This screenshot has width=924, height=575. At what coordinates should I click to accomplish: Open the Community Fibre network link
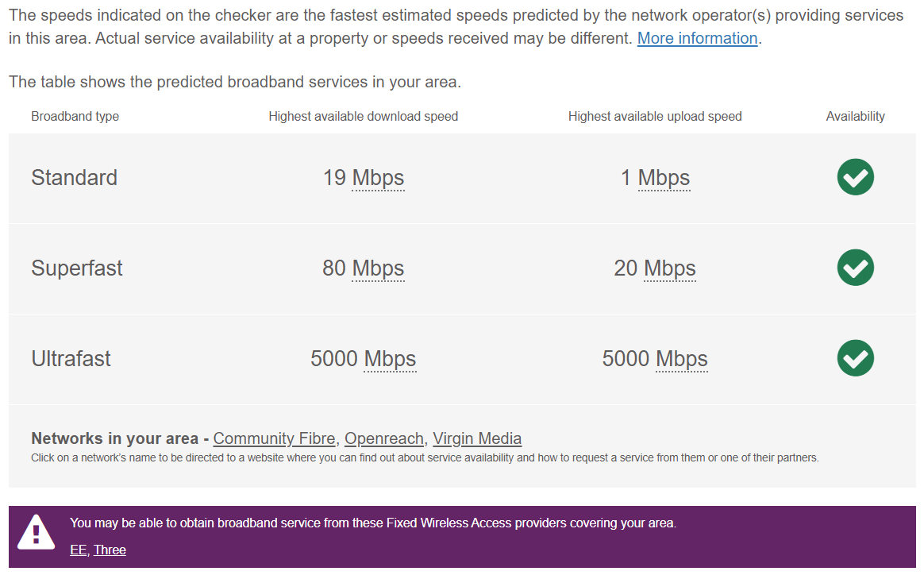[274, 438]
